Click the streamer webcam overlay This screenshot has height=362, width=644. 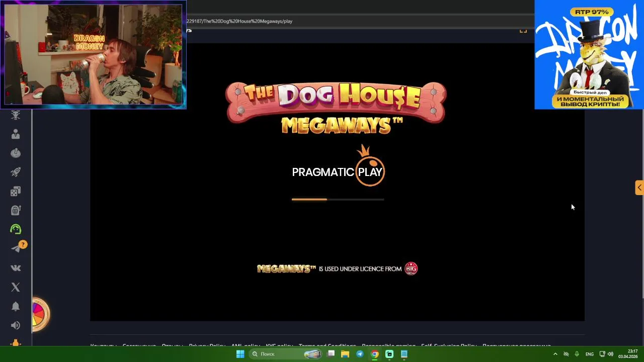[x=93, y=54]
